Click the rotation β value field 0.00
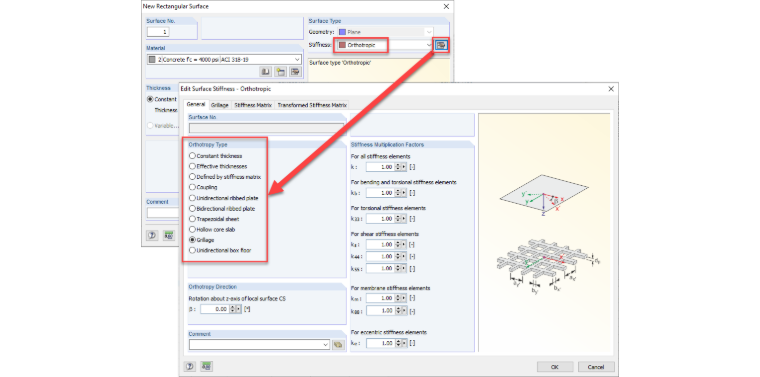This screenshot has width=760, height=377. pyautogui.click(x=215, y=309)
